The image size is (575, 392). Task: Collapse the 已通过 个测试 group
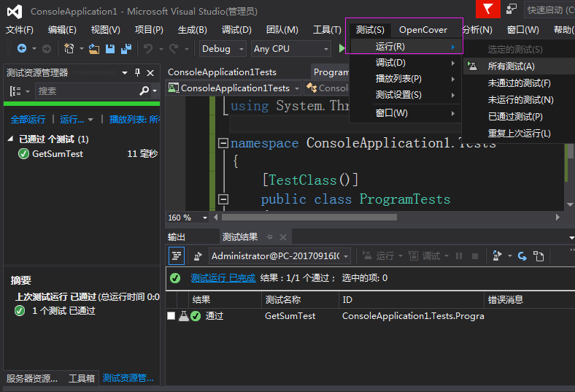coord(10,139)
